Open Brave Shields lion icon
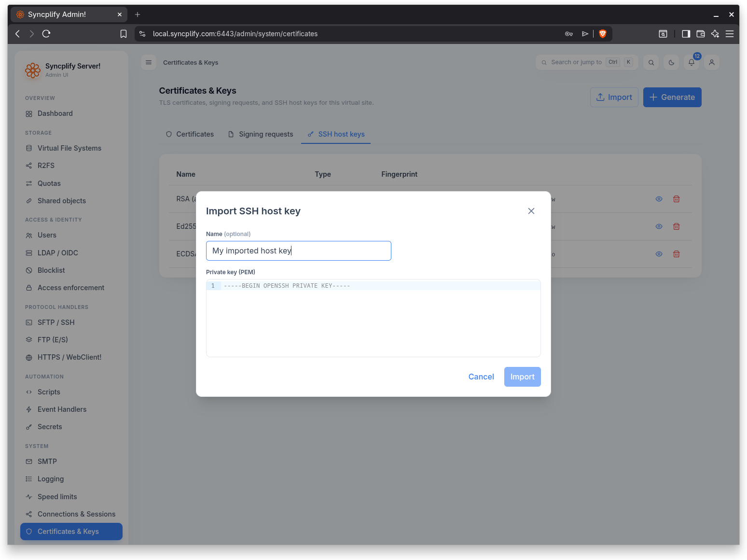Image resolution: width=747 pixels, height=560 pixels. click(603, 34)
